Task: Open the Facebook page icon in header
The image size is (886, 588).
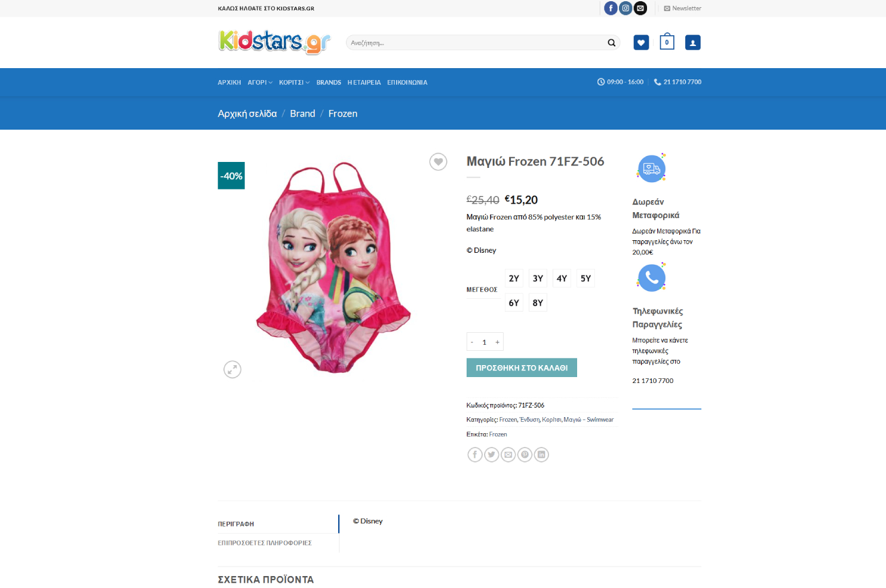Action: [x=611, y=8]
